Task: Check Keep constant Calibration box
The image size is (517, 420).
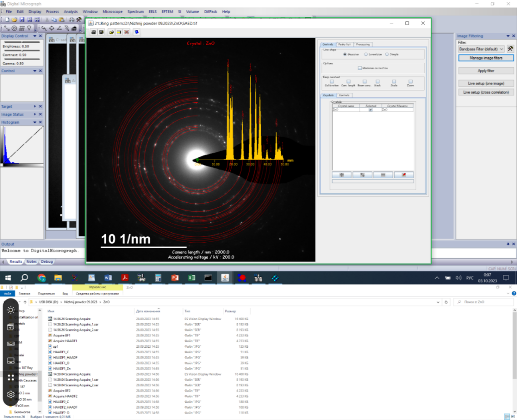Action: pyautogui.click(x=332, y=81)
